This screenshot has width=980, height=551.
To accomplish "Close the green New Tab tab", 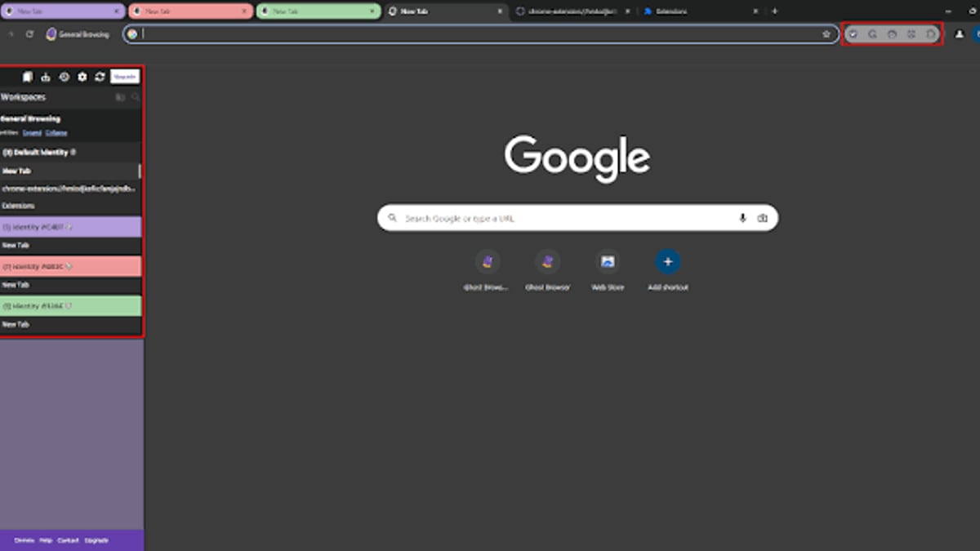I will click(x=371, y=11).
